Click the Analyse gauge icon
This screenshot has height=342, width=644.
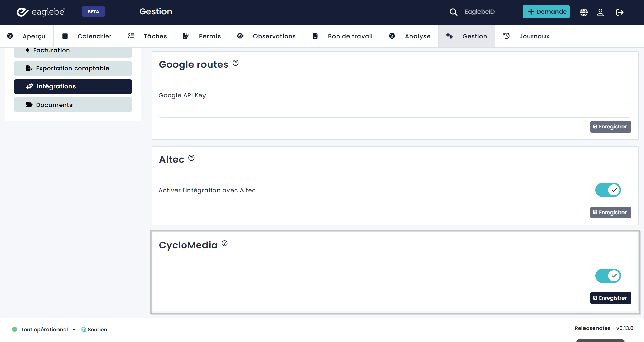tap(392, 36)
